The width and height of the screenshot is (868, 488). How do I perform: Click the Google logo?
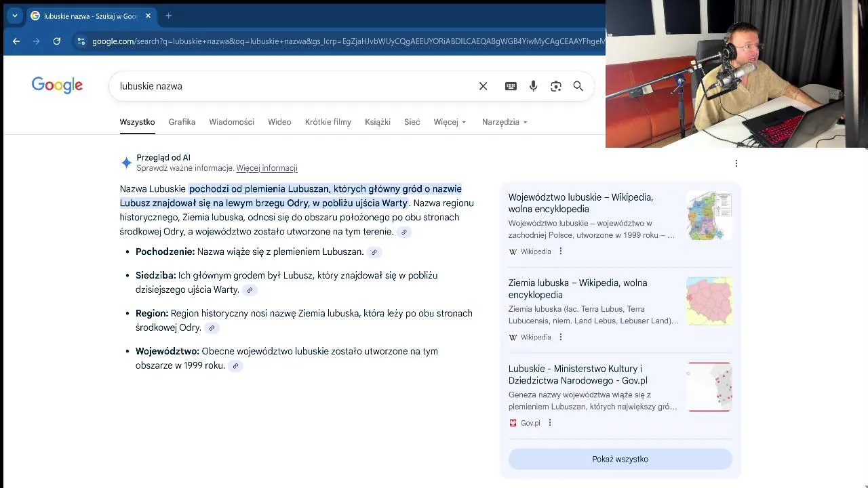[57, 85]
